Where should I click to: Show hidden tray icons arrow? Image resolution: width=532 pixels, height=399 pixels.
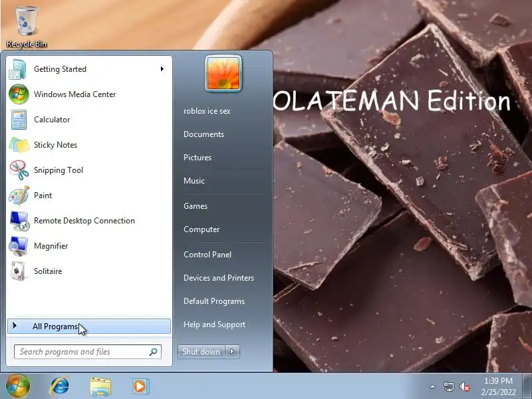433,386
